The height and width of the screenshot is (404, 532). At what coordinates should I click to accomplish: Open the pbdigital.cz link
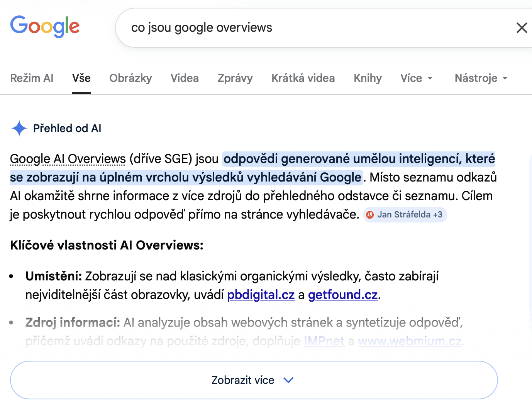(x=261, y=295)
